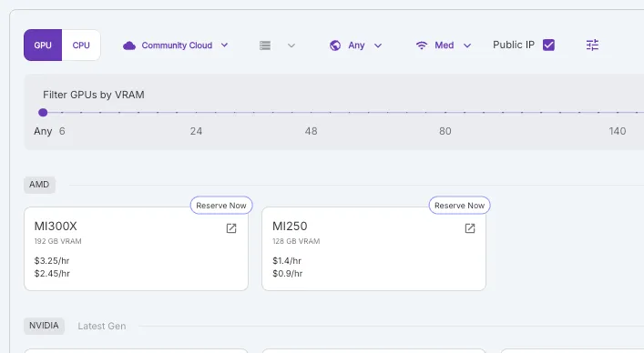This screenshot has width=644, height=353.
Task: Click the globe region icon
Action: click(x=335, y=45)
